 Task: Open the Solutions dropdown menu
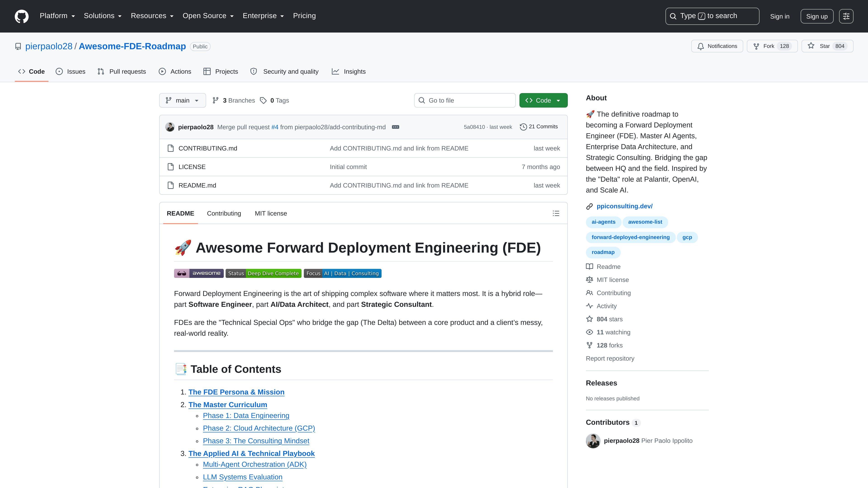pyautogui.click(x=103, y=16)
